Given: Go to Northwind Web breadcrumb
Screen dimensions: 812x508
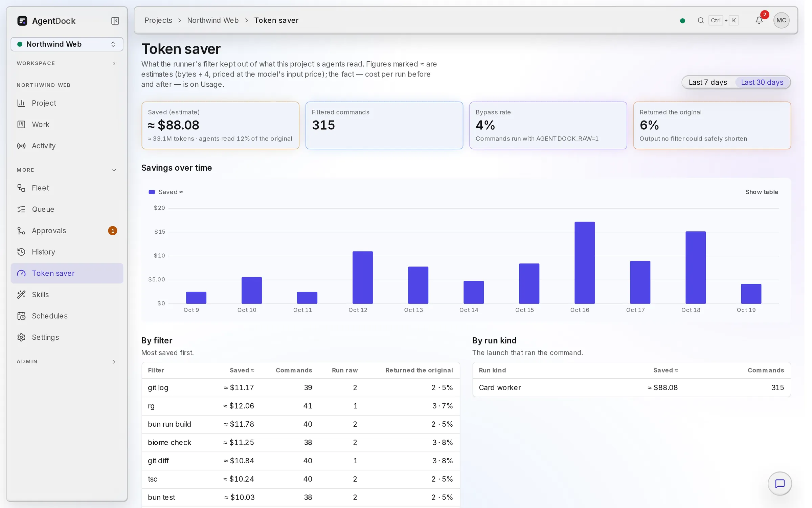Looking at the screenshot, I should coord(213,20).
